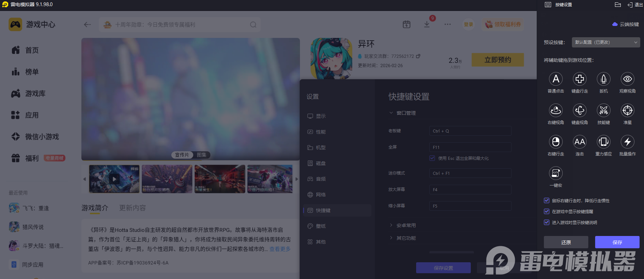Open 机型 device model settings

click(337, 148)
